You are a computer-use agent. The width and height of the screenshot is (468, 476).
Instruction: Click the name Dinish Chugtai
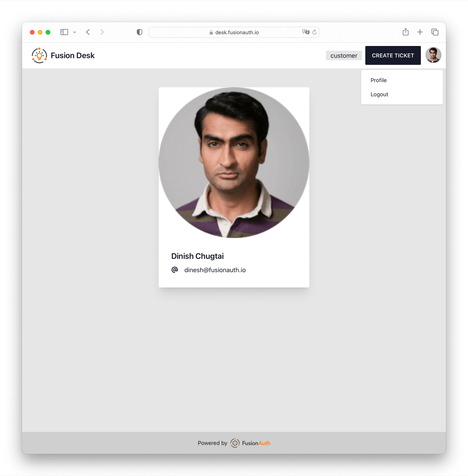tap(197, 256)
